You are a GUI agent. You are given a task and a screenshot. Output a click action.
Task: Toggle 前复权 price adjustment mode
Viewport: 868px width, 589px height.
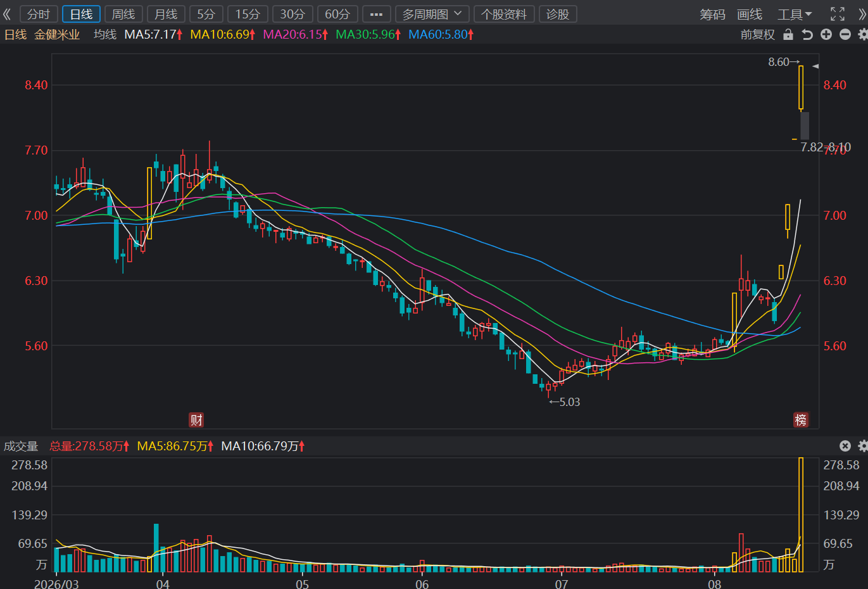[x=758, y=34]
